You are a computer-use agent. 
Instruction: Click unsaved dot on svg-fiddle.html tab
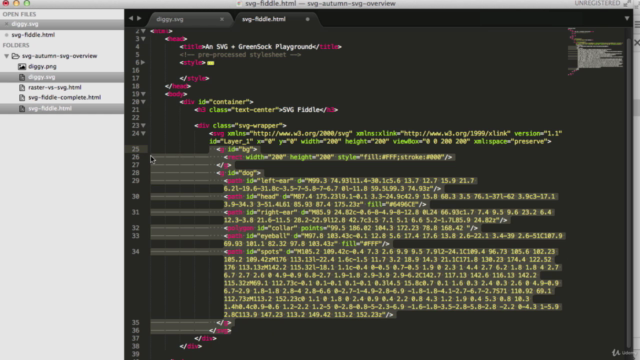[x=307, y=19]
